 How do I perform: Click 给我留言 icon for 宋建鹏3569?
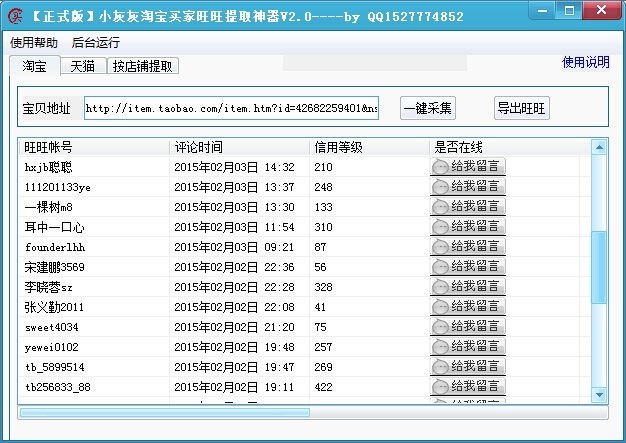[x=467, y=267]
